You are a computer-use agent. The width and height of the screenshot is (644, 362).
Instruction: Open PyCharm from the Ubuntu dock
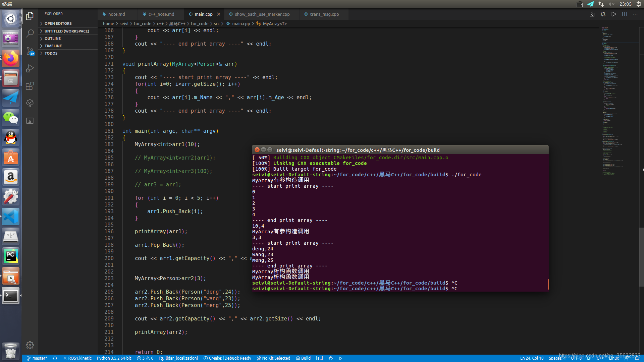point(11,256)
